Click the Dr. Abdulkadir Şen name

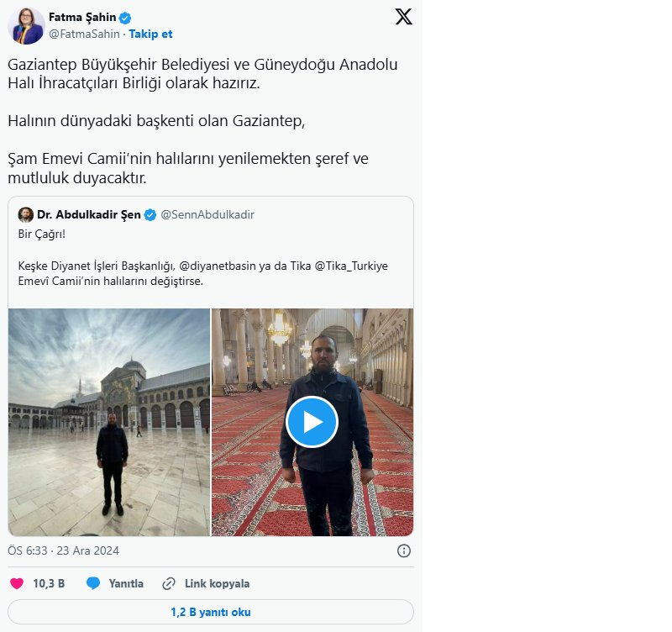[89, 215]
